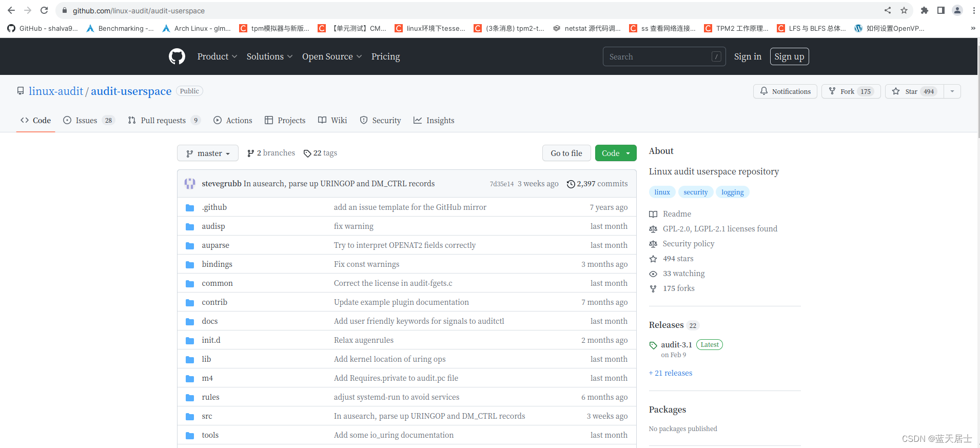Image resolution: width=980 pixels, height=448 pixels.
Task: Click the commit history clock icon
Action: [571, 184]
